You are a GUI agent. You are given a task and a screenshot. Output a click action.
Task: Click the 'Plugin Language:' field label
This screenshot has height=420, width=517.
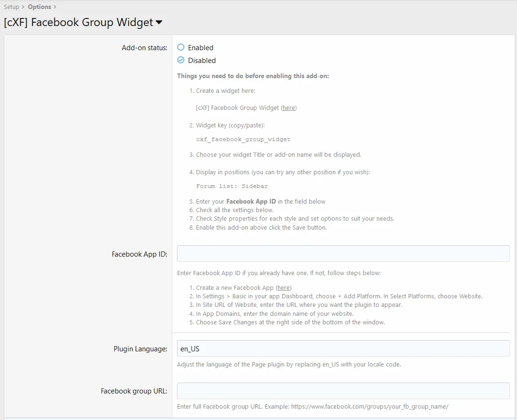[140, 349]
